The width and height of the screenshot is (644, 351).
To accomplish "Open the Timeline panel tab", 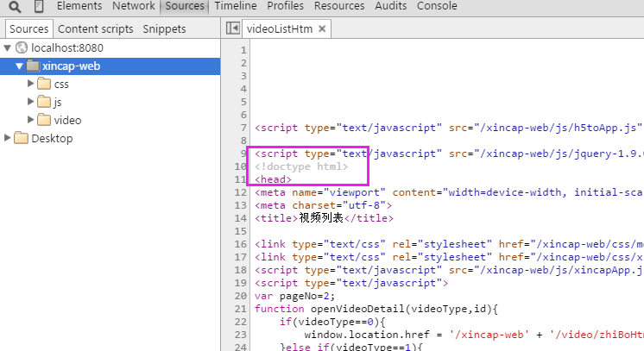I will 236,6.
